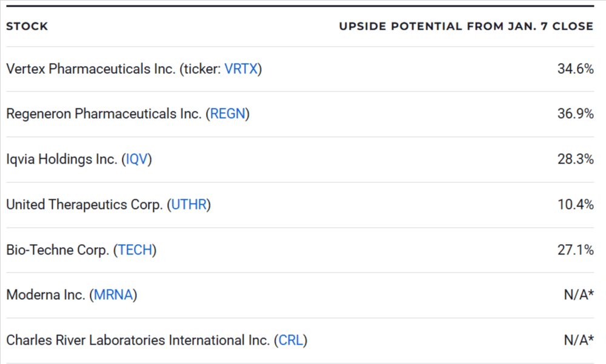Viewport: 606px width, 364px height.
Task: Follow the IQV ticker link
Action: click(136, 159)
